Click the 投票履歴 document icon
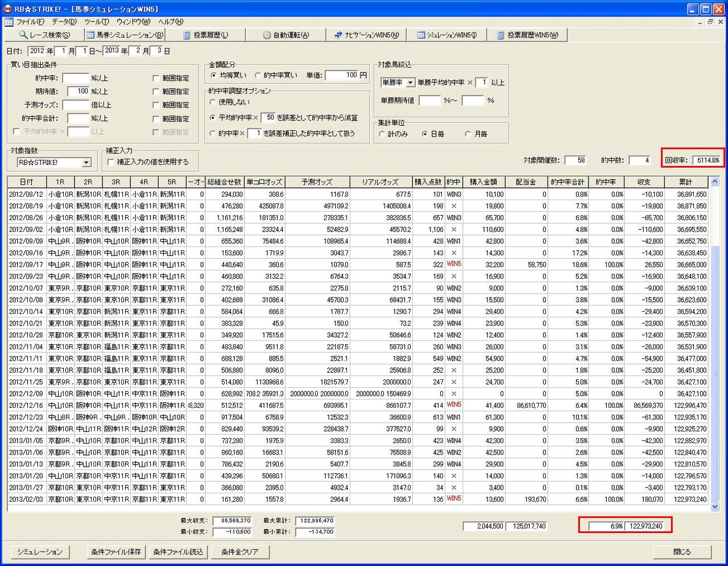Viewport: 728px width, 566px height. (x=187, y=35)
